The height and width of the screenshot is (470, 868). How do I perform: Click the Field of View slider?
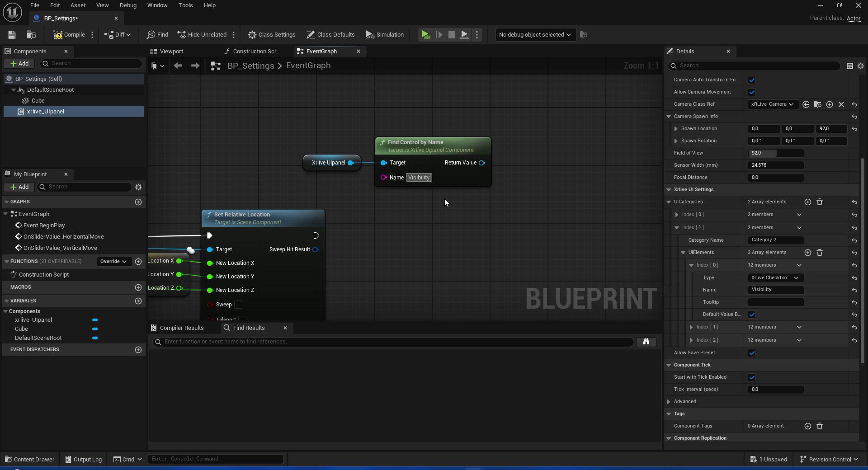click(x=776, y=153)
